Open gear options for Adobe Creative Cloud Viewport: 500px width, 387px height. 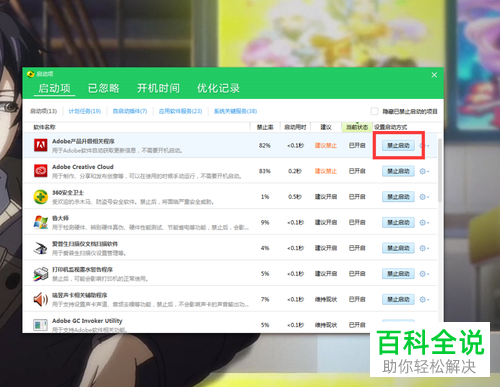point(424,171)
